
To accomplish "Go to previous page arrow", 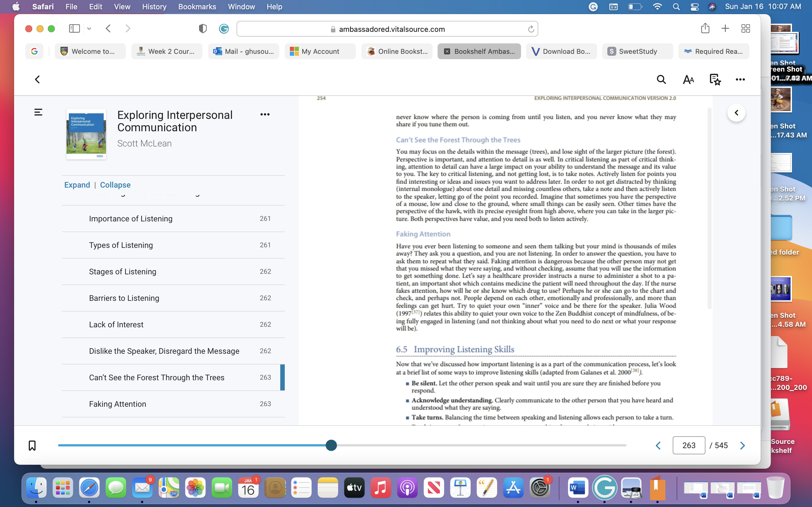I will pyautogui.click(x=658, y=445).
